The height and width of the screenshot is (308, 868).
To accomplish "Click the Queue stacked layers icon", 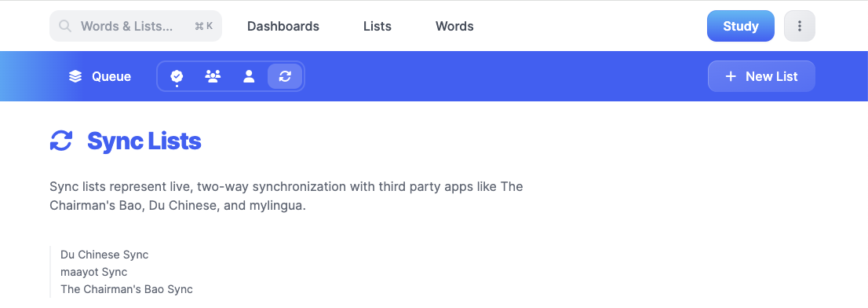I will point(75,76).
